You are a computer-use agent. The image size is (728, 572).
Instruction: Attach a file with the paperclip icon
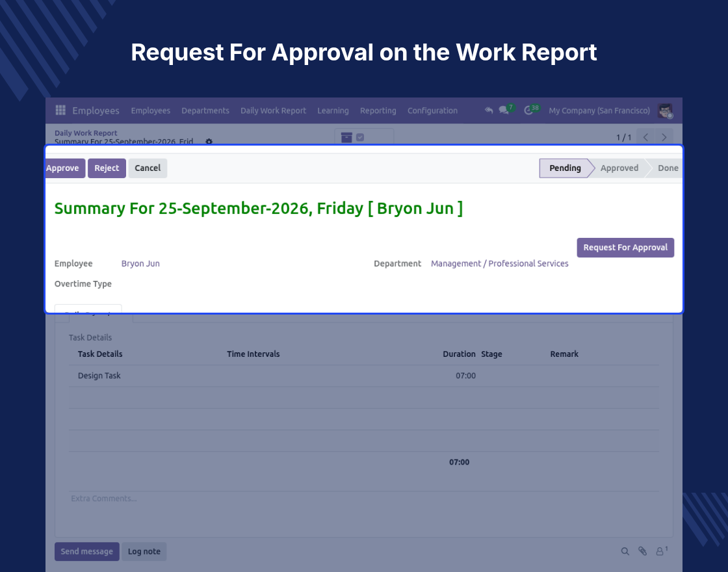tap(643, 551)
